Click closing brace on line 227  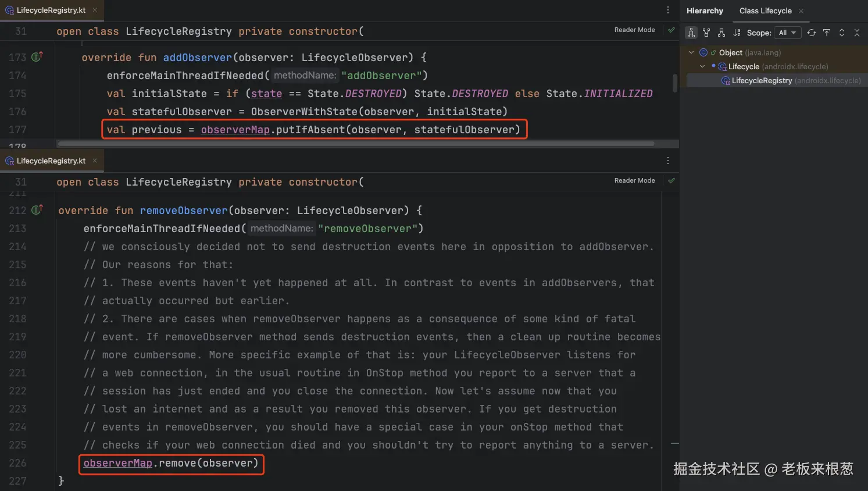pos(61,481)
